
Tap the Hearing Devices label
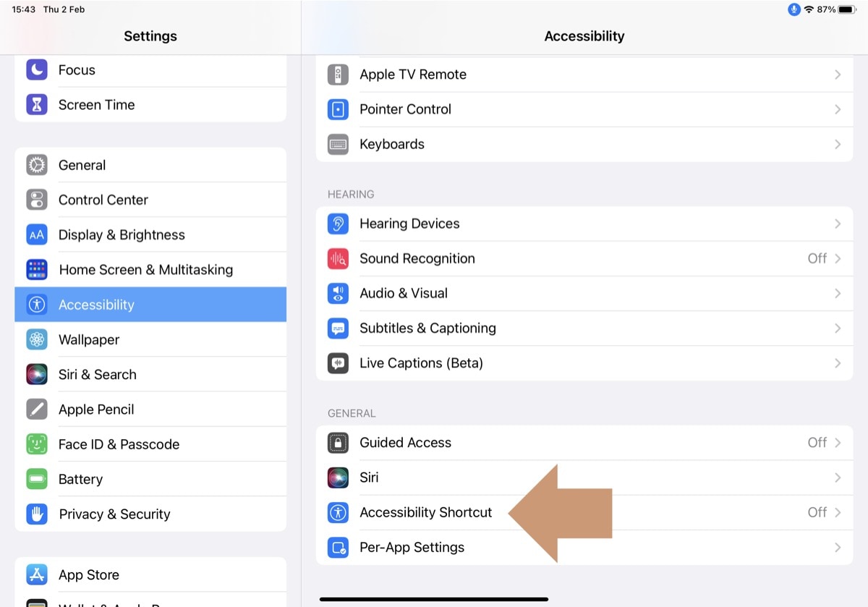[x=409, y=224]
